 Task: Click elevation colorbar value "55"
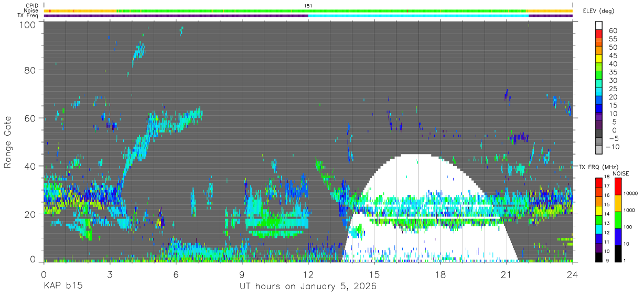click(x=613, y=39)
